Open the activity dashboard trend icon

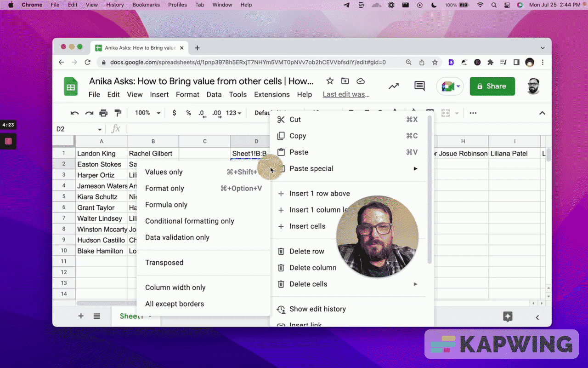(x=394, y=86)
